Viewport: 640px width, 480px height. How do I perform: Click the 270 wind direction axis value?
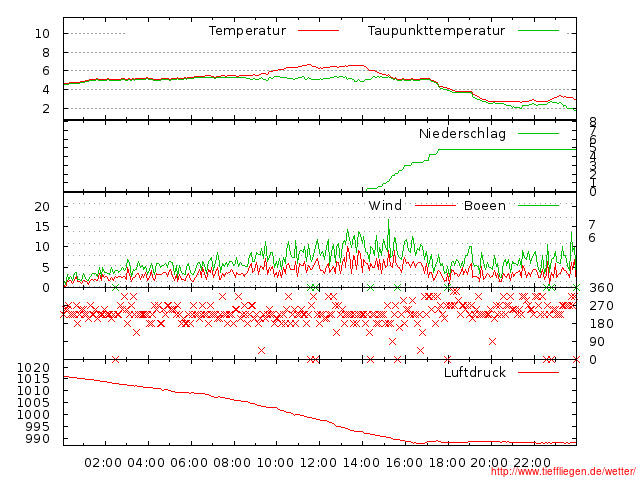click(601, 306)
